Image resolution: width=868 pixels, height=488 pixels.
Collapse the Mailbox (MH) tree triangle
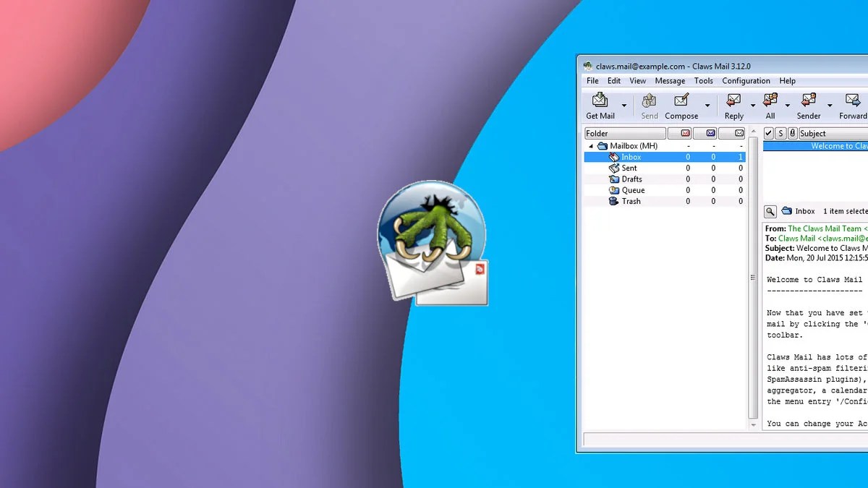(591, 146)
